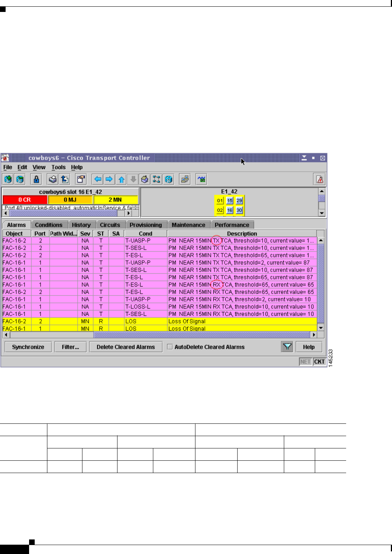Viewport: 392px width, 554px height.
Task: Select port 01 on E1_42 card
Action: click(220, 201)
